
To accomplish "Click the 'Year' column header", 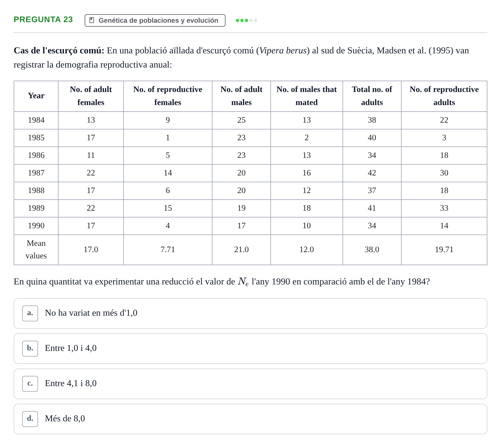I will pyautogui.click(x=36, y=96).
